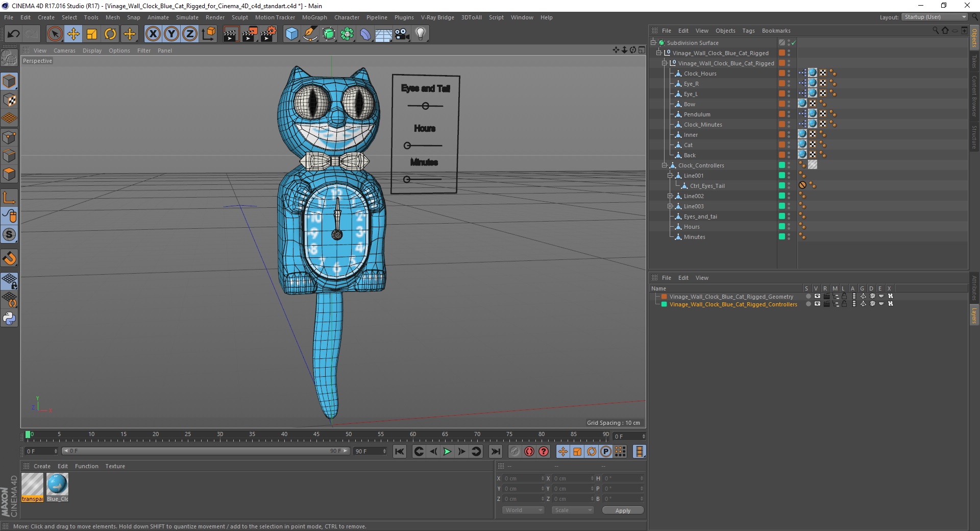This screenshot has width=980, height=531.
Task: Collapse first Vinage_Wall_Clock_Blue_Cat_Rigged node
Action: click(658, 53)
